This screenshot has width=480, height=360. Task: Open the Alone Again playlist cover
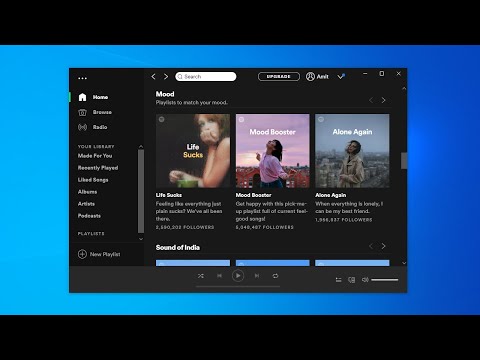point(352,151)
